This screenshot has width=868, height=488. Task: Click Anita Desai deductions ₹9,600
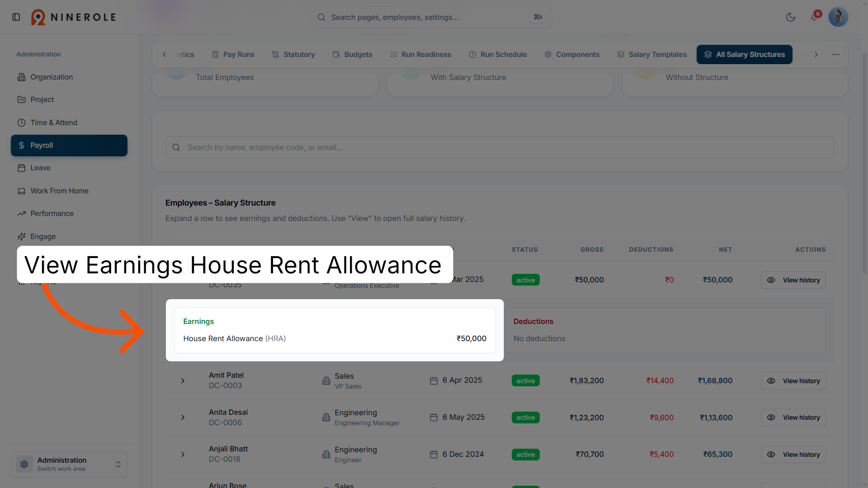coord(661,418)
